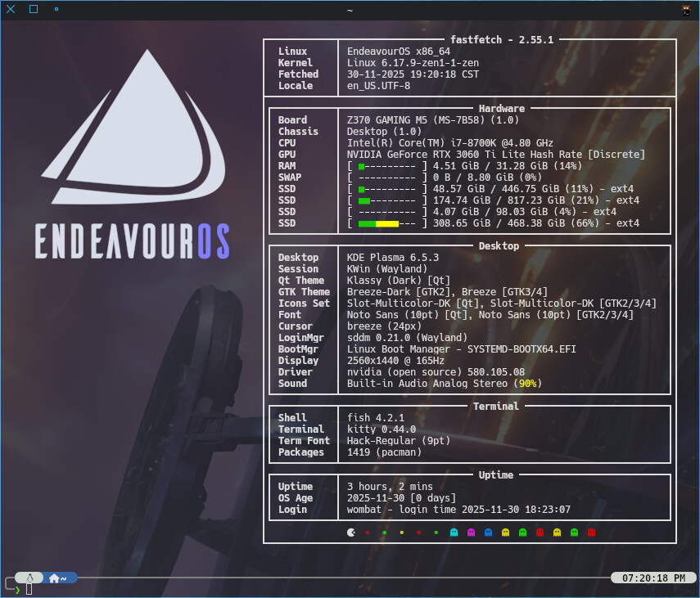Click the yellow 90% sound volume value

click(528, 384)
